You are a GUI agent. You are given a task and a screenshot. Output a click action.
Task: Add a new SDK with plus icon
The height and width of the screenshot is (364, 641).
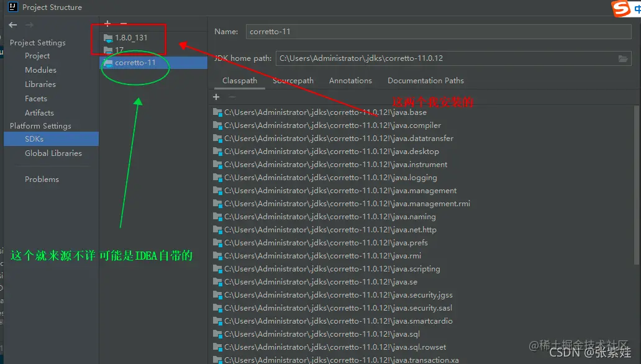coord(107,24)
